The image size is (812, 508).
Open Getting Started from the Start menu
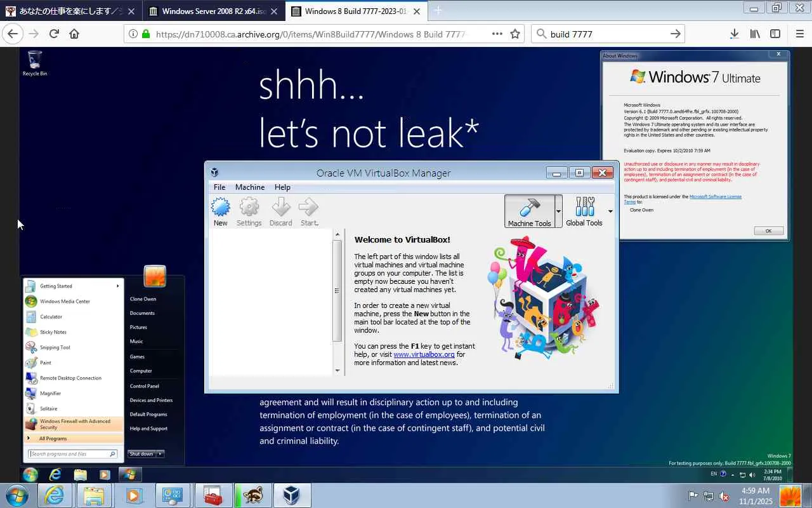point(74,286)
